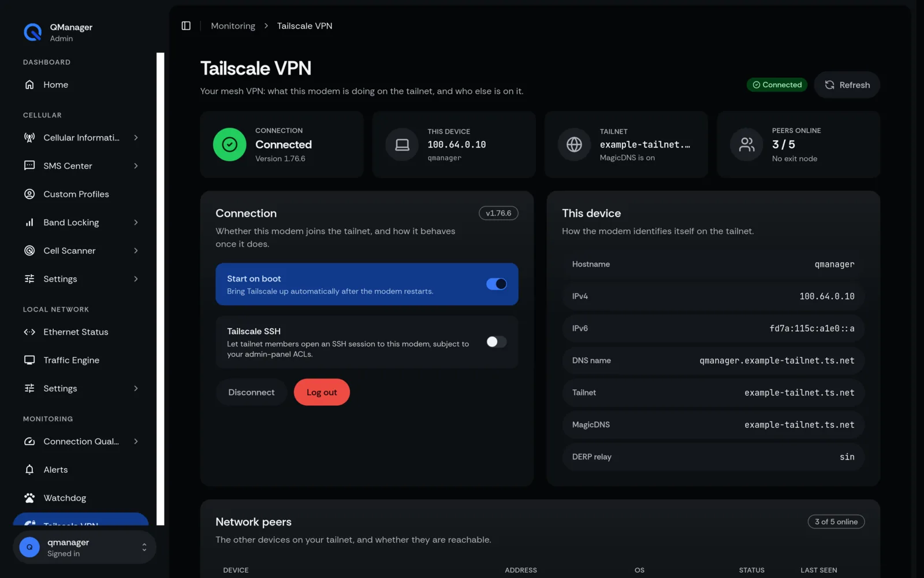Click the red Log out button

[322, 392]
